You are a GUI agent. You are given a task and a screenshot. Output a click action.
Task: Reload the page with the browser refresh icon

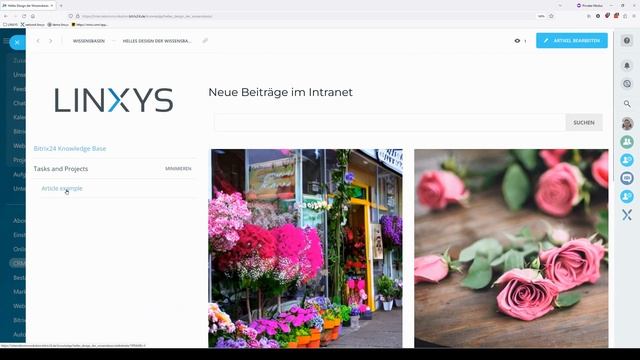(x=24, y=16)
